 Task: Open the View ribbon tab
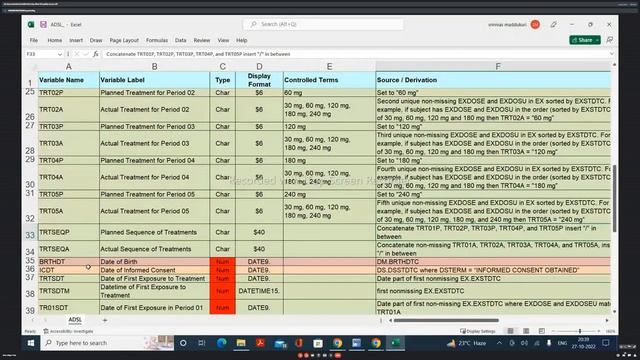223,40
